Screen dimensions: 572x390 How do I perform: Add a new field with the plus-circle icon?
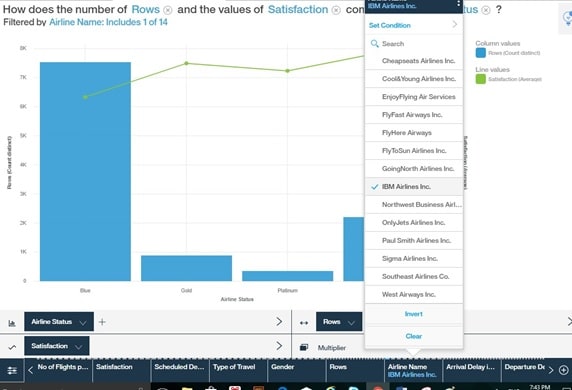pyautogui.click(x=564, y=370)
